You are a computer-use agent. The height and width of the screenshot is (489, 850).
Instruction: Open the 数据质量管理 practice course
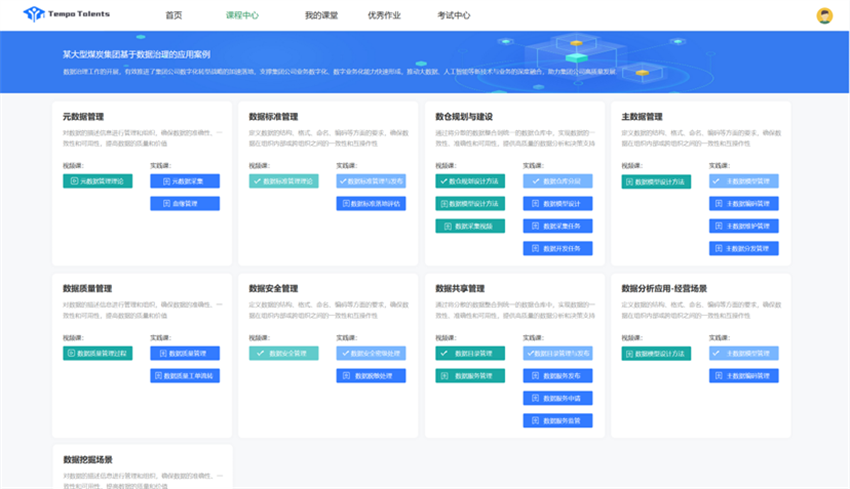(185, 353)
